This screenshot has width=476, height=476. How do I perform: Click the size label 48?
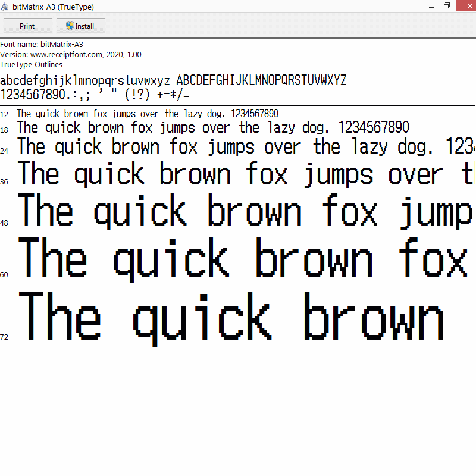tap(4, 223)
